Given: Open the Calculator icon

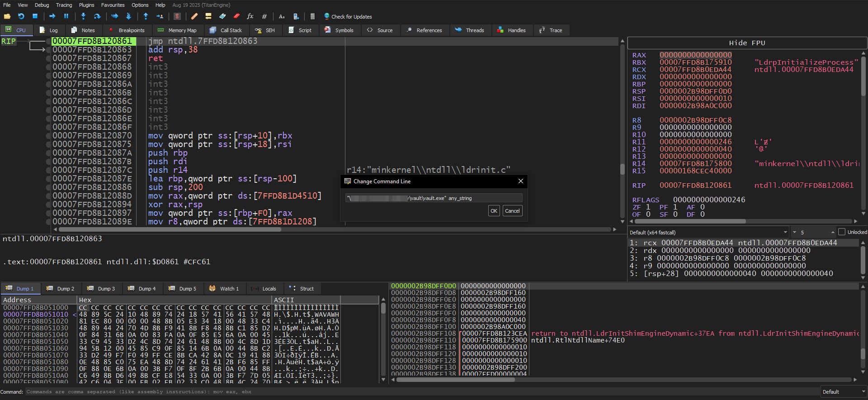Looking at the screenshot, I should (312, 16).
